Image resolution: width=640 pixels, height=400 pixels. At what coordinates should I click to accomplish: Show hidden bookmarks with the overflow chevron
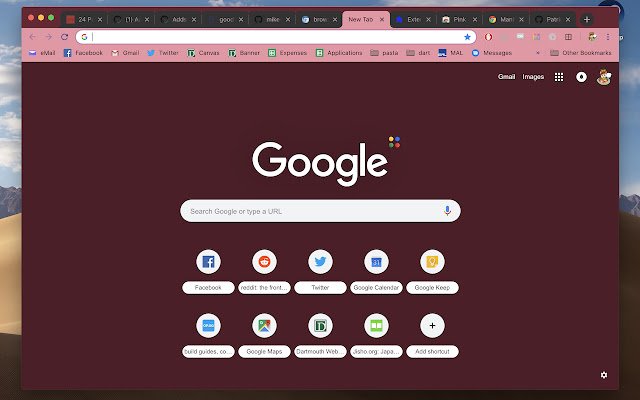pos(538,53)
